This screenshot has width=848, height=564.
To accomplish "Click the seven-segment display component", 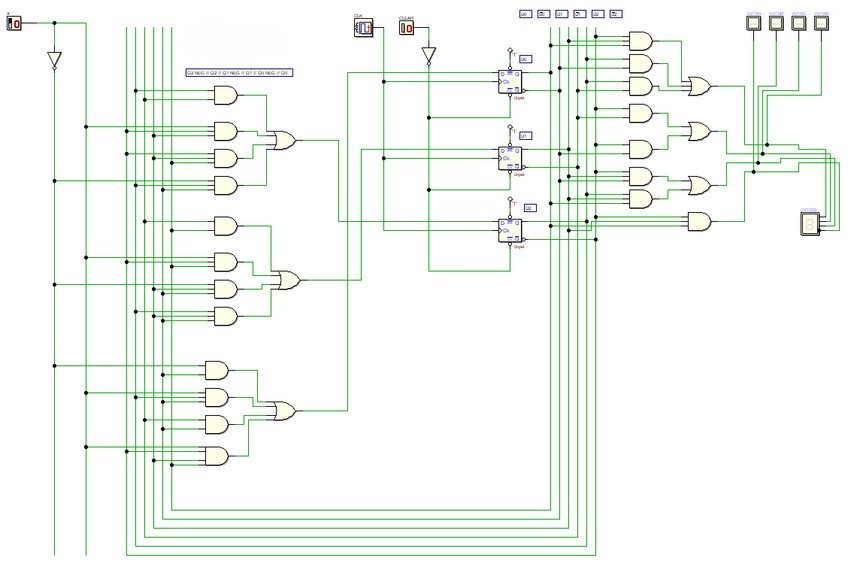I will pyautogui.click(x=809, y=224).
